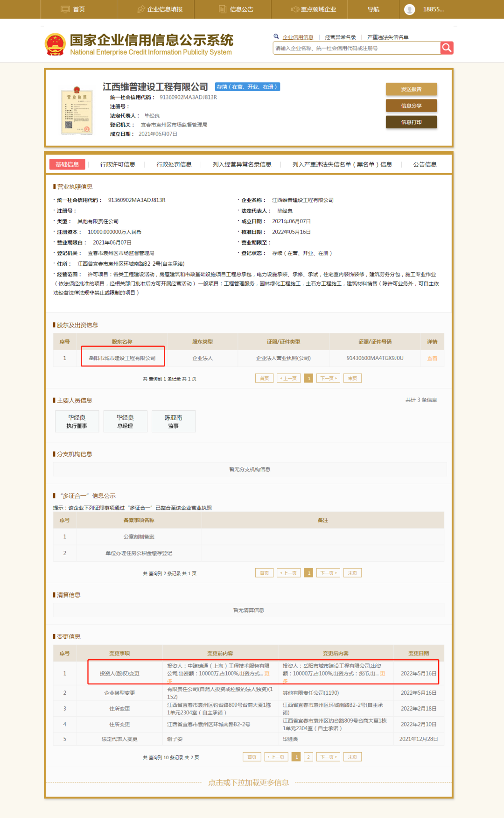The height and width of the screenshot is (818, 504).
Task: Click page 1 in shareholder table pagination
Action: click(x=308, y=378)
